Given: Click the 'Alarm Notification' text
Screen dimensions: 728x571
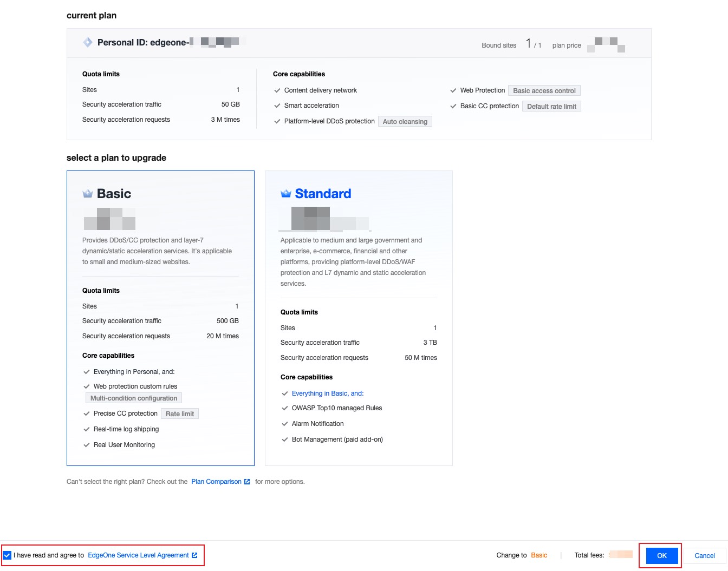Looking at the screenshot, I should (x=317, y=424).
